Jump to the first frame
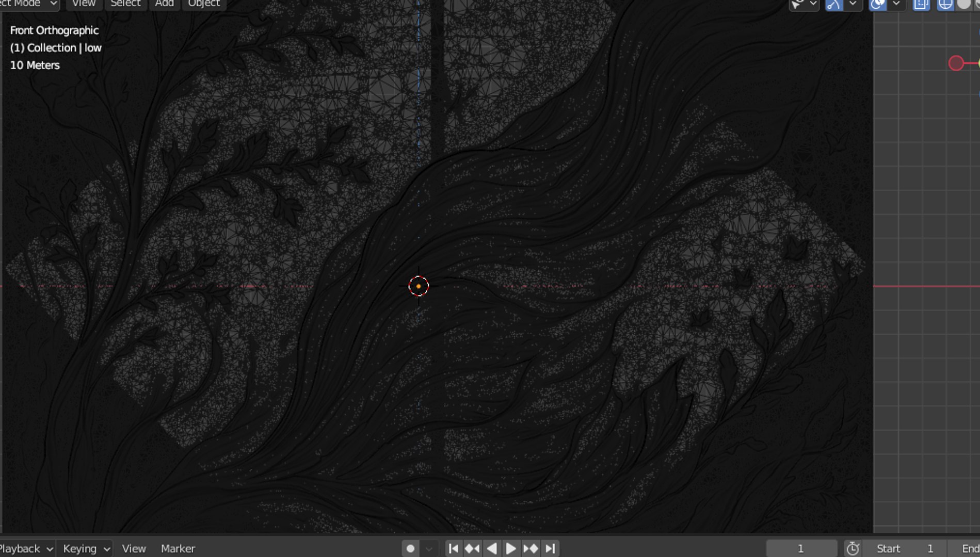The width and height of the screenshot is (980, 557). (x=453, y=548)
